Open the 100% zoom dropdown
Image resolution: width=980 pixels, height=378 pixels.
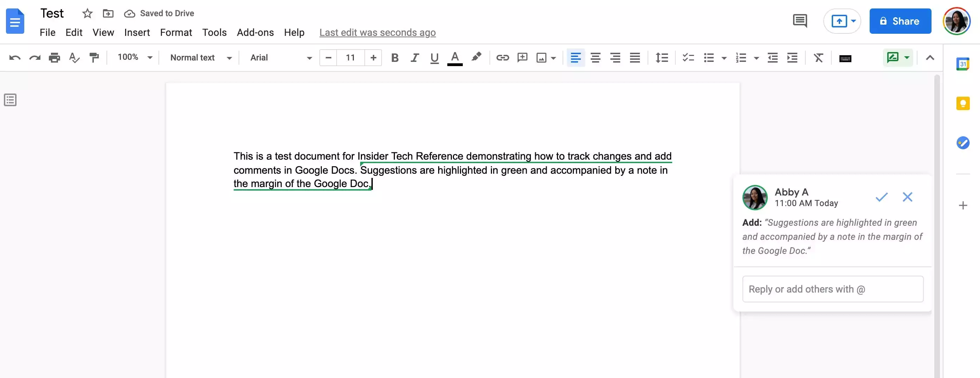click(x=135, y=57)
